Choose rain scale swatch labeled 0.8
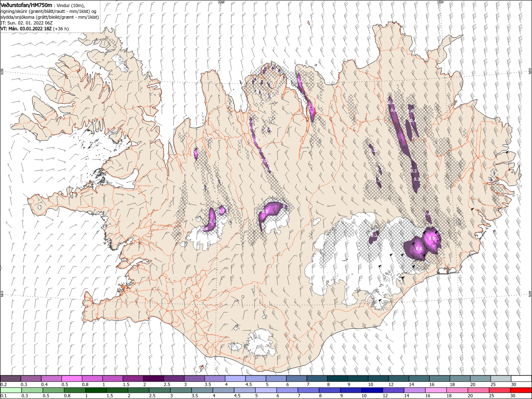Image resolution: width=532 pixels, height=399 pixels. (x=74, y=390)
